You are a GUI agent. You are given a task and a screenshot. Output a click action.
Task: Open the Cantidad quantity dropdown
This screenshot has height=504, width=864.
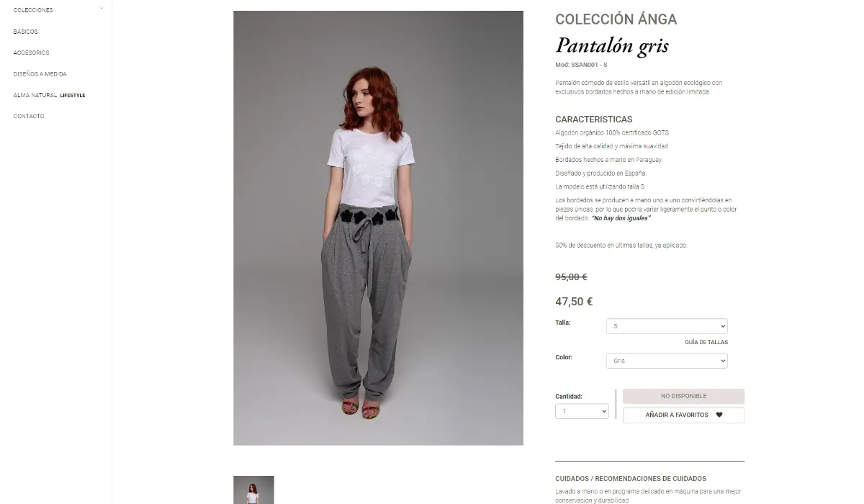tap(582, 411)
